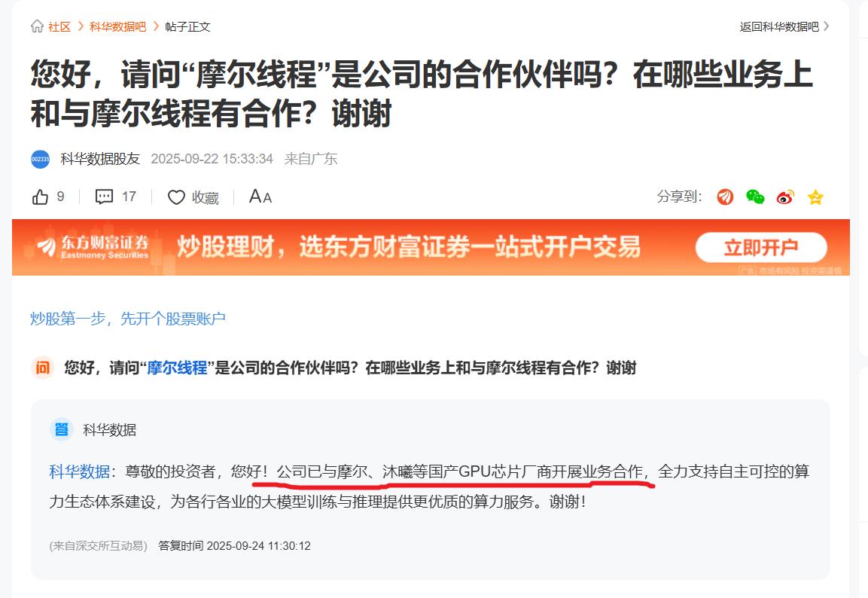Click the 摩尔线程 highlighted keyword link
Image resolution: width=868 pixels, height=598 pixels.
pyautogui.click(x=177, y=367)
